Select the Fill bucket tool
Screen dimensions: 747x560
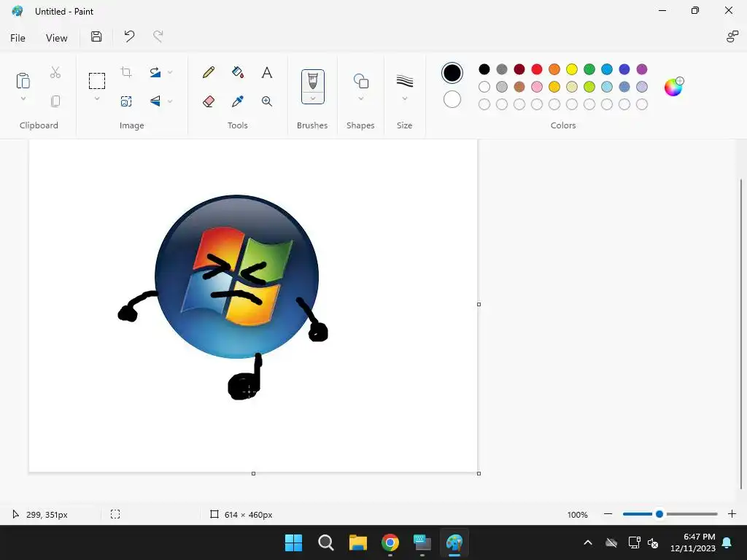(238, 72)
